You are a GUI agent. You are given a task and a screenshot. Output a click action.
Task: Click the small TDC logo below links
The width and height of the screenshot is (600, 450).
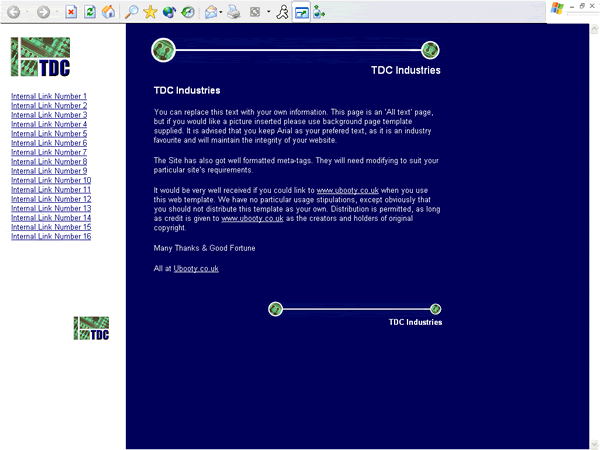tap(92, 328)
